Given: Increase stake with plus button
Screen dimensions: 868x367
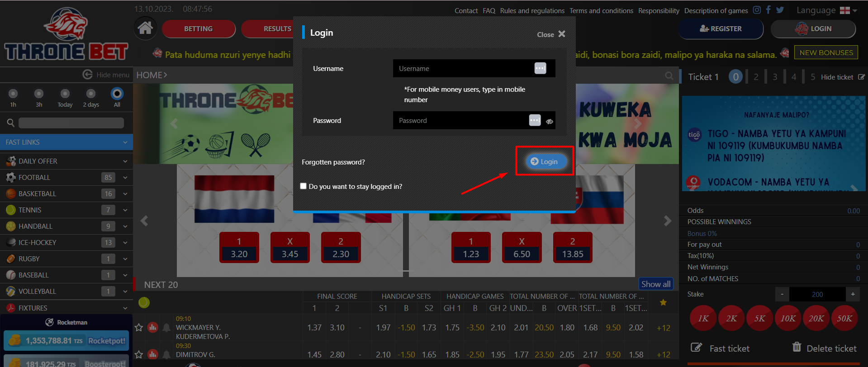Looking at the screenshot, I should click(x=853, y=294).
